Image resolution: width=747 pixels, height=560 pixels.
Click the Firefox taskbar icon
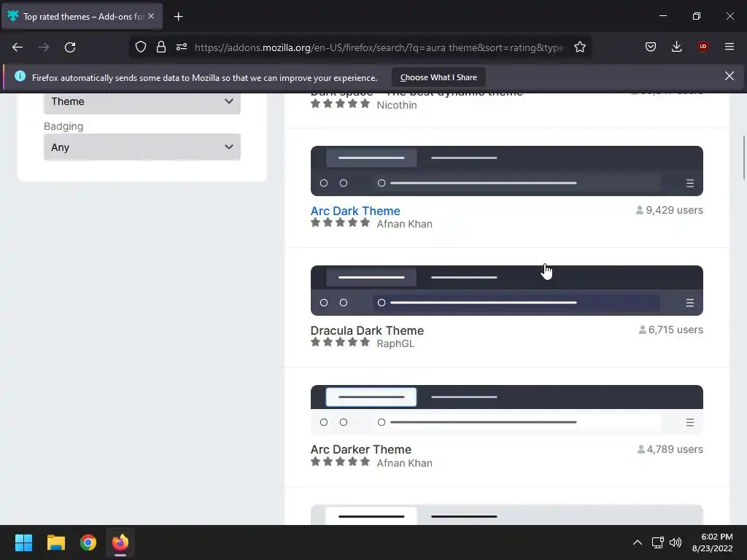(120, 542)
